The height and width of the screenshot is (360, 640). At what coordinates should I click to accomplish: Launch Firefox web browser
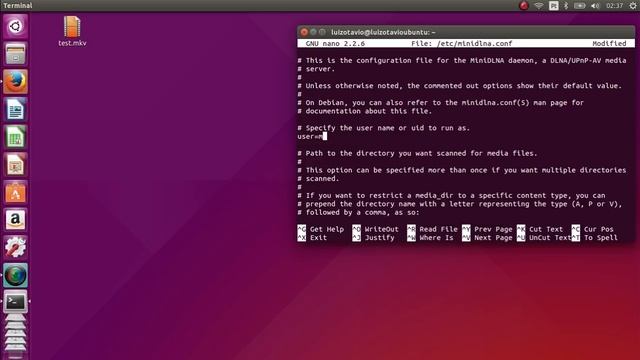coord(16,82)
